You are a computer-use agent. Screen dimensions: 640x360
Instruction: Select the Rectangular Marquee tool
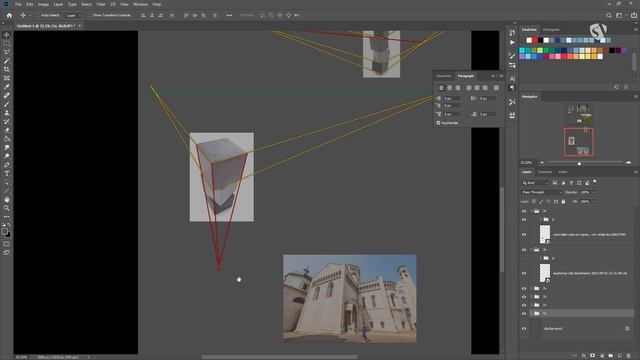click(7, 44)
